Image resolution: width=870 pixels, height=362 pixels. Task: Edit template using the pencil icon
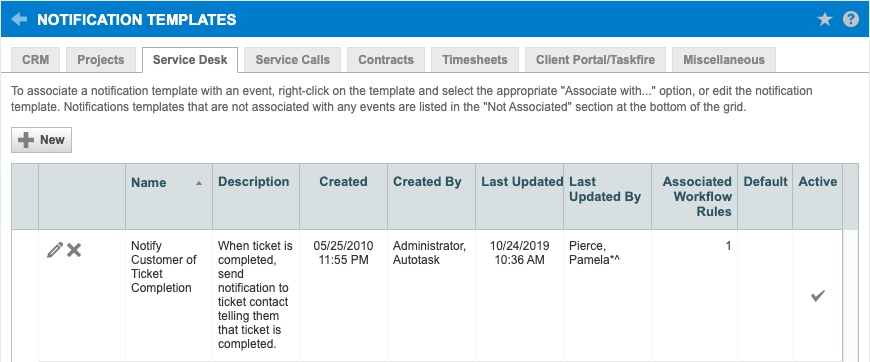click(x=55, y=250)
